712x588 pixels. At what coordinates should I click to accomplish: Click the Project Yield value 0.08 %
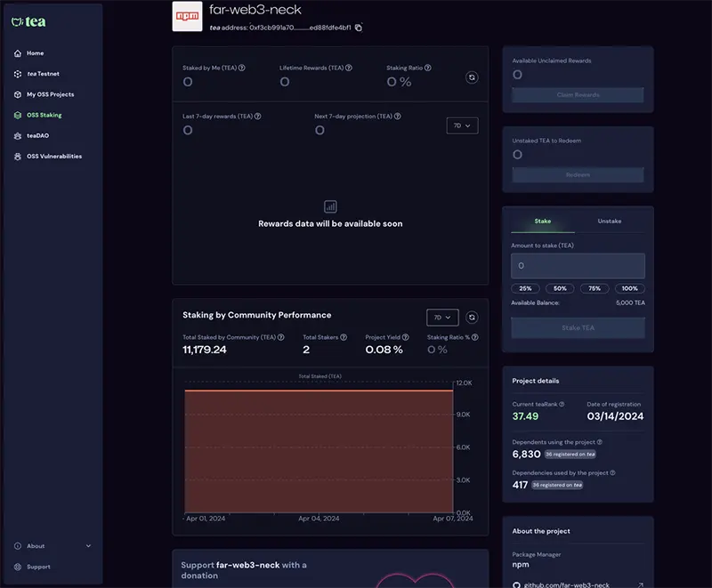coord(384,350)
